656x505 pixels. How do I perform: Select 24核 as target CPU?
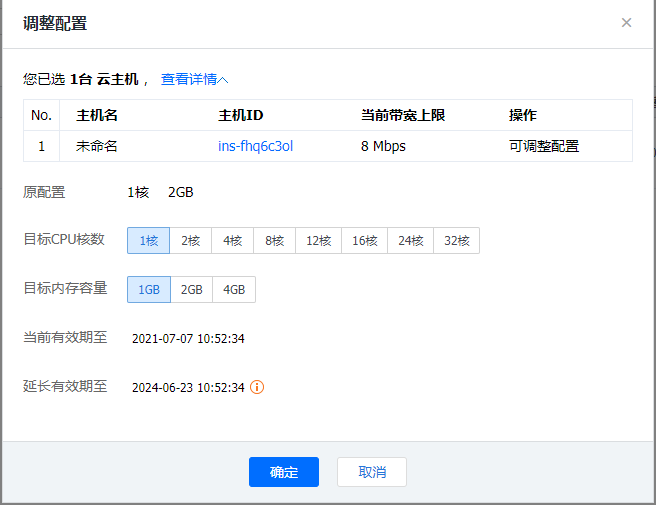tap(411, 241)
